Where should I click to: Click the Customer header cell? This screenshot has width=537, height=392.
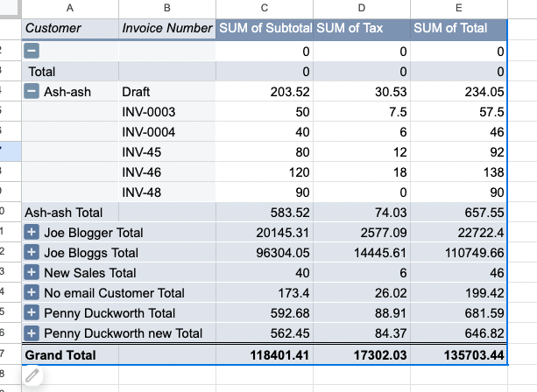coord(70,28)
